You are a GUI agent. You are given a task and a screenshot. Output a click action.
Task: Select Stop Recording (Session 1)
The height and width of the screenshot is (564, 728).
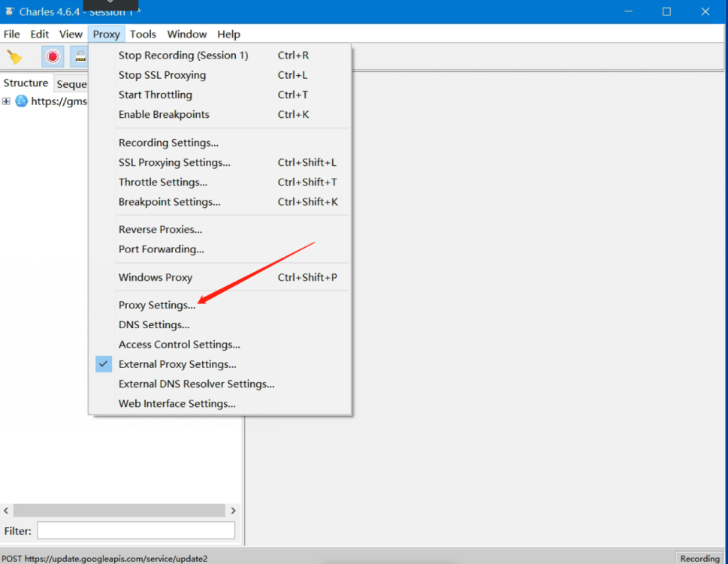[x=219, y=56]
